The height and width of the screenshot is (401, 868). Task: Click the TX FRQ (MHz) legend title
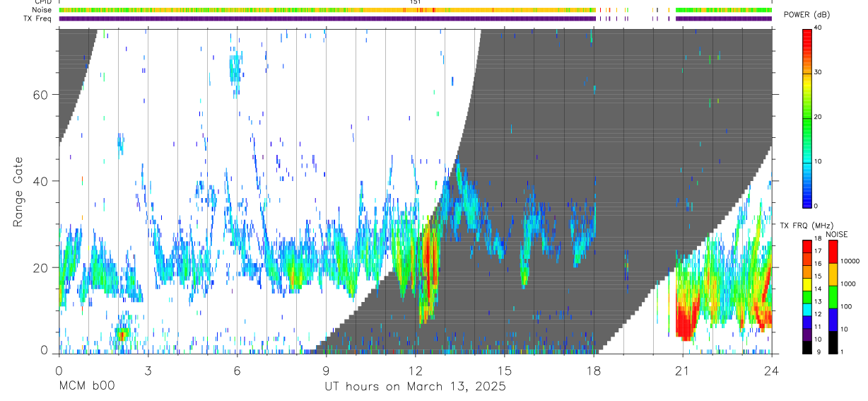pos(807,226)
